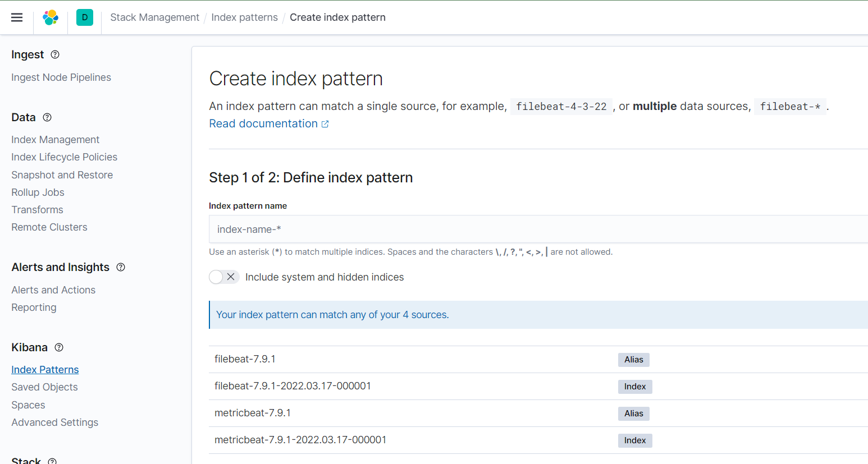
Task: Click Index badge for metricbeat-7.9.1-2022.03.17-000001
Action: coord(635,440)
